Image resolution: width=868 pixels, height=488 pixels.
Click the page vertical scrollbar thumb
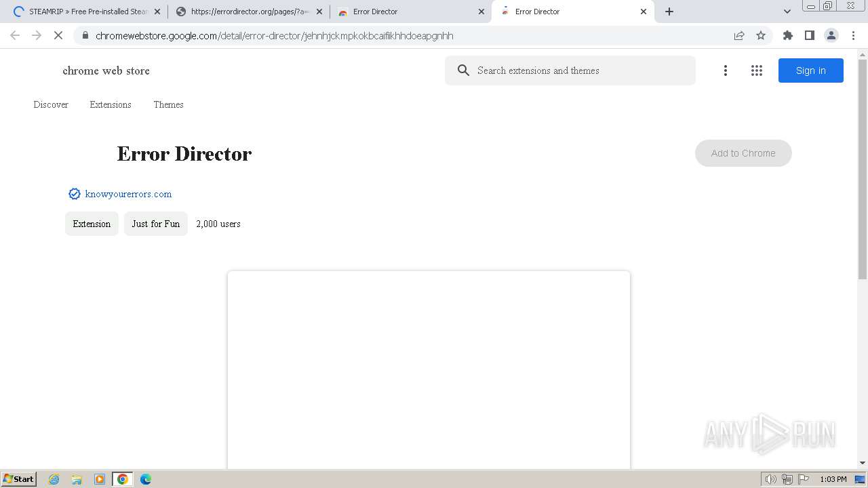[x=863, y=169]
